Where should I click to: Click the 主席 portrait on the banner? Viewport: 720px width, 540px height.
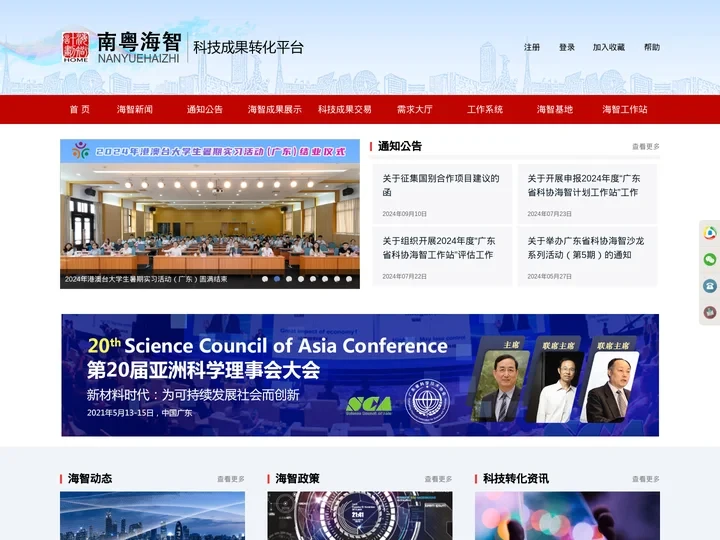click(500, 385)
